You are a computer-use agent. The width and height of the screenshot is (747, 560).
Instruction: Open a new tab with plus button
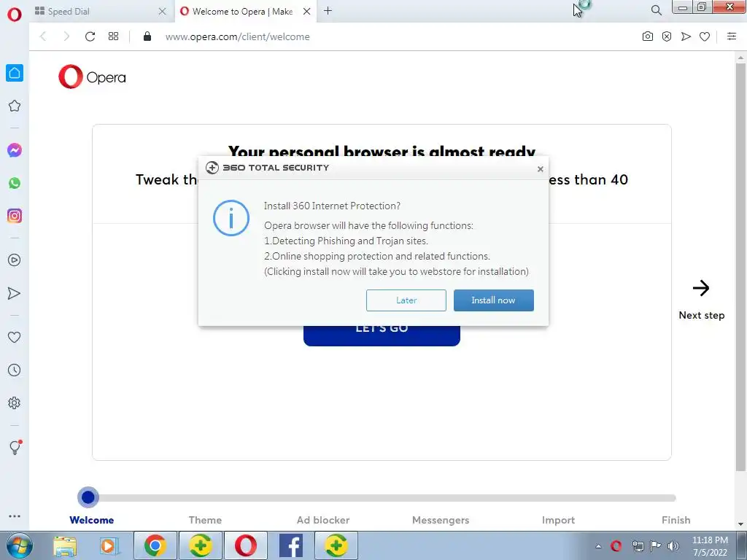pos(328,10)
